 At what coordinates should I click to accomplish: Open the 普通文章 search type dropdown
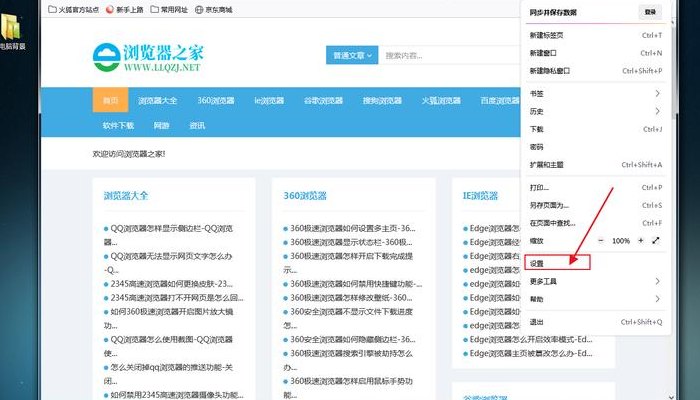tap(352, 55)
